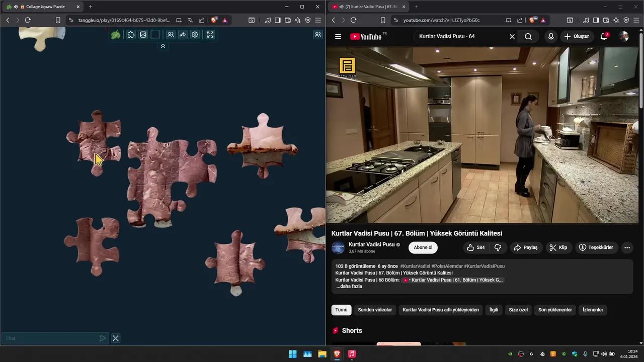Reload the YouTube page
Viewport: 644px width, 362px height.
pyautogui.click(x=353, y=20)
